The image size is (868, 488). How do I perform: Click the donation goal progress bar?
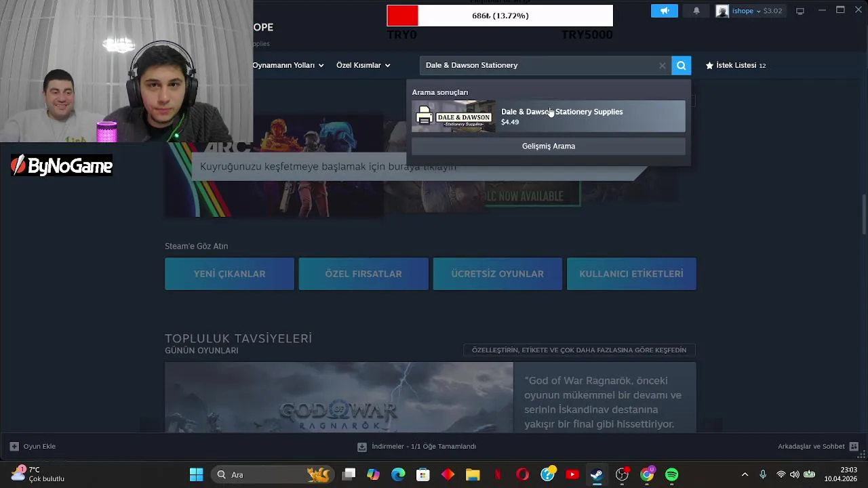(500, 16)
